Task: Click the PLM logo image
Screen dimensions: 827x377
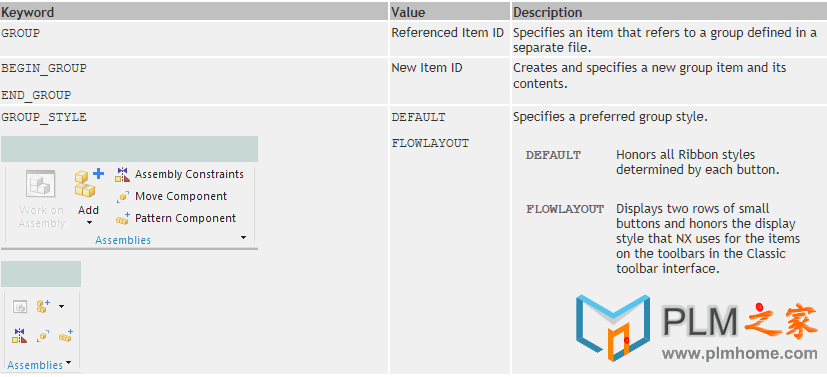Action: [613, 327]
